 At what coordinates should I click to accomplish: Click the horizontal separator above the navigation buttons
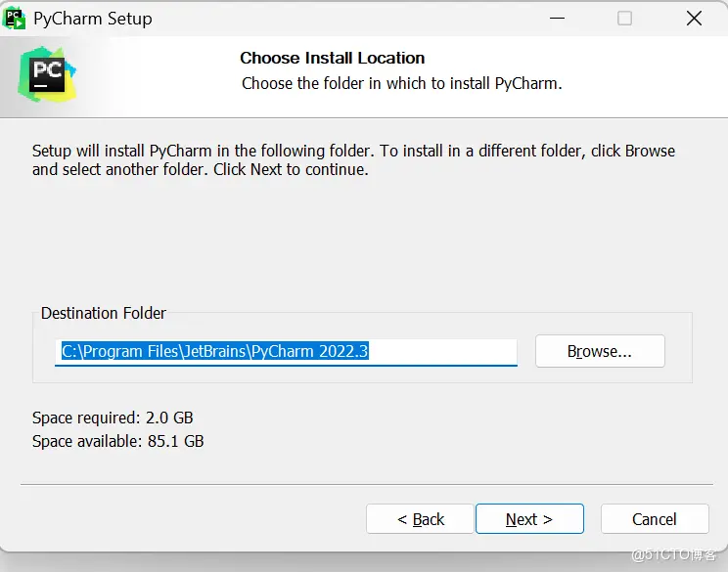364,484
